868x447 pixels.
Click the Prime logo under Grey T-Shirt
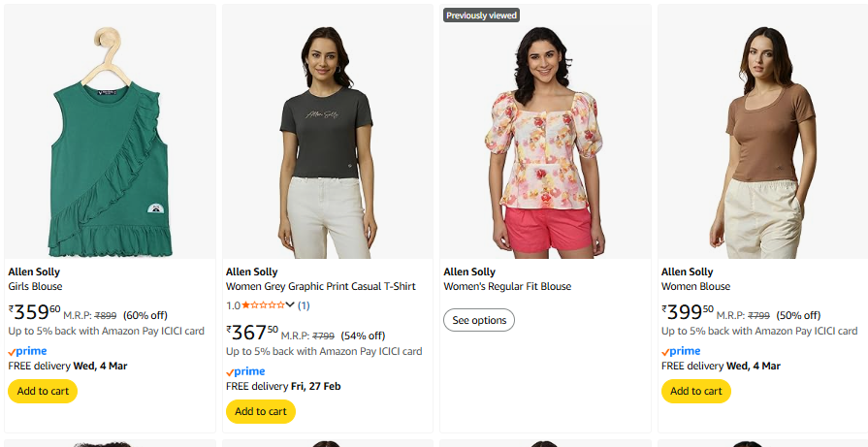point(246,371)
